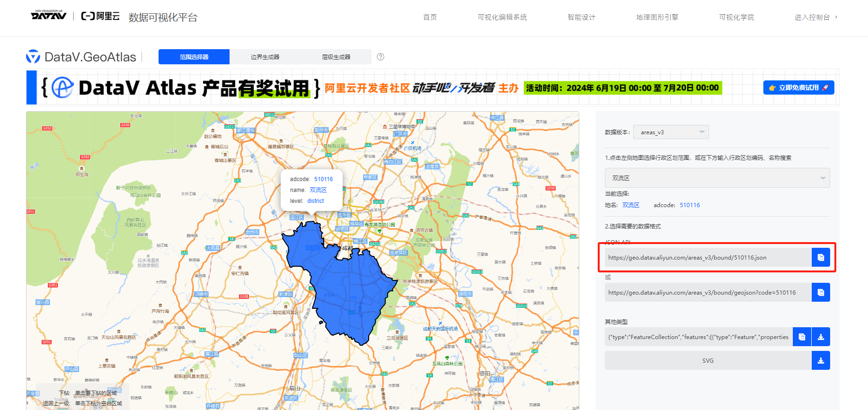Viewport: 868px width, 410px height.
Task: Open the 首页 nav item
Action: pyautogui.click(x=430, y=17)
